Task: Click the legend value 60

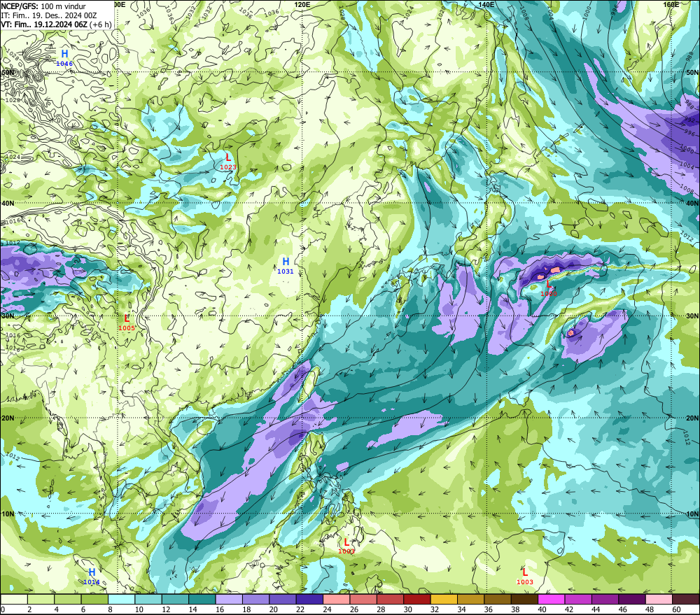Action: [x=676, y=609]
